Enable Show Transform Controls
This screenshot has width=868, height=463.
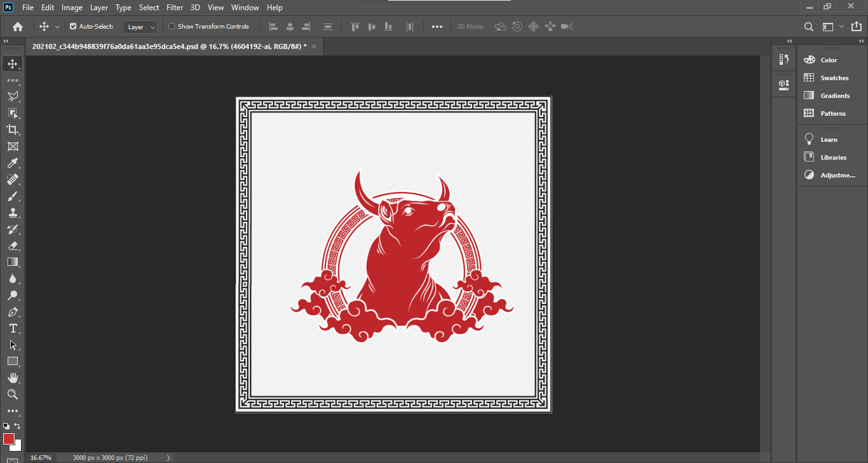click(x=170, y=26)
